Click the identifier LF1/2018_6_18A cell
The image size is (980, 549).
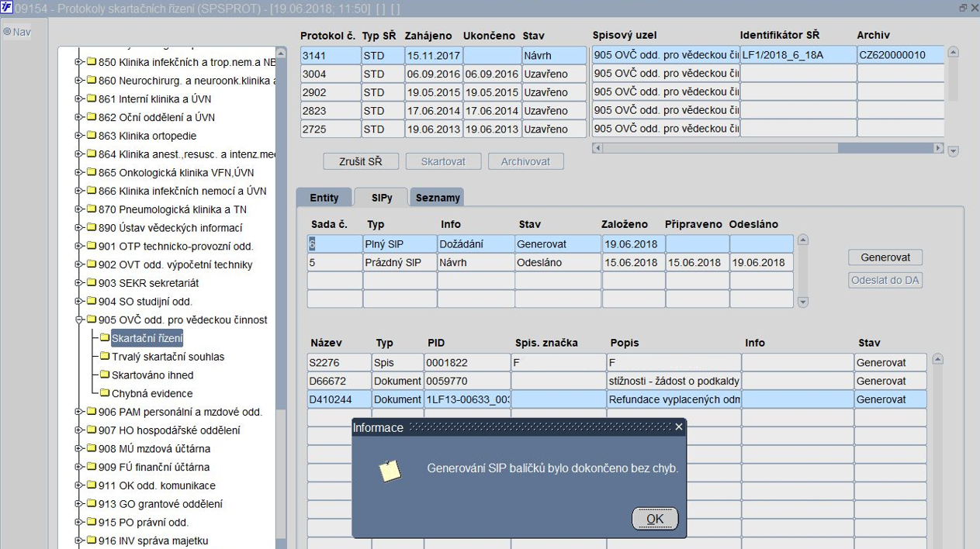point(798,55)
